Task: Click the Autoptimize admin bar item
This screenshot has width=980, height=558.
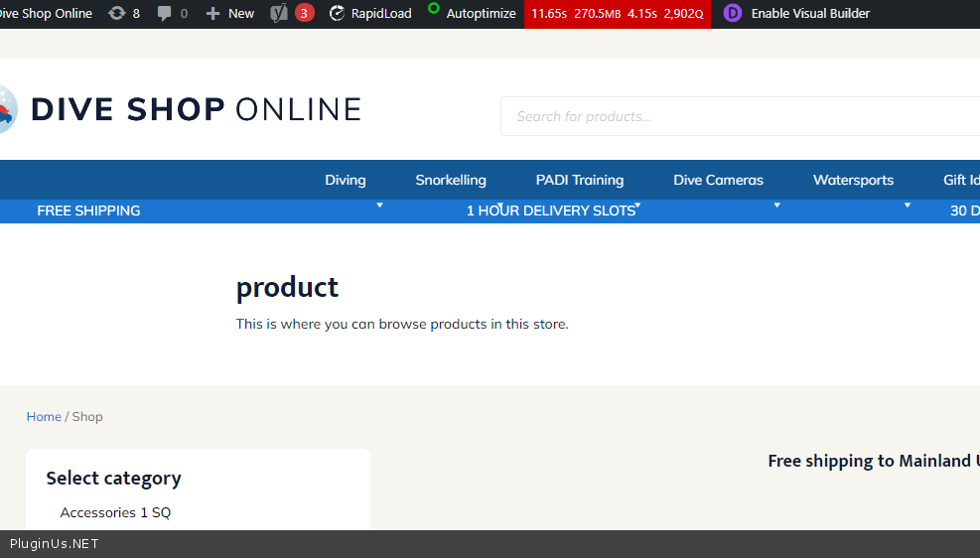Action: pyautogui.click(x=481, y=14)
